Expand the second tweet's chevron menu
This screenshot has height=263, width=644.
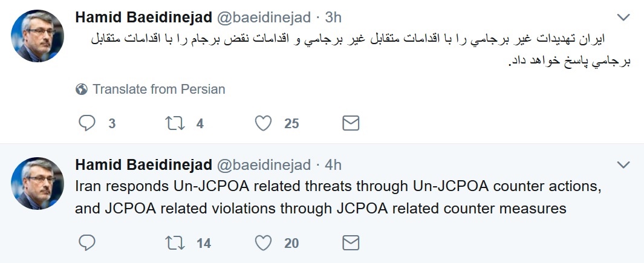[623, 165]
